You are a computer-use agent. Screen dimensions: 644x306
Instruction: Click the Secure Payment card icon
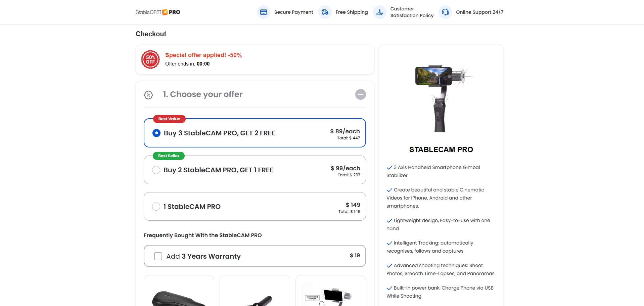(x=264, y=12)
